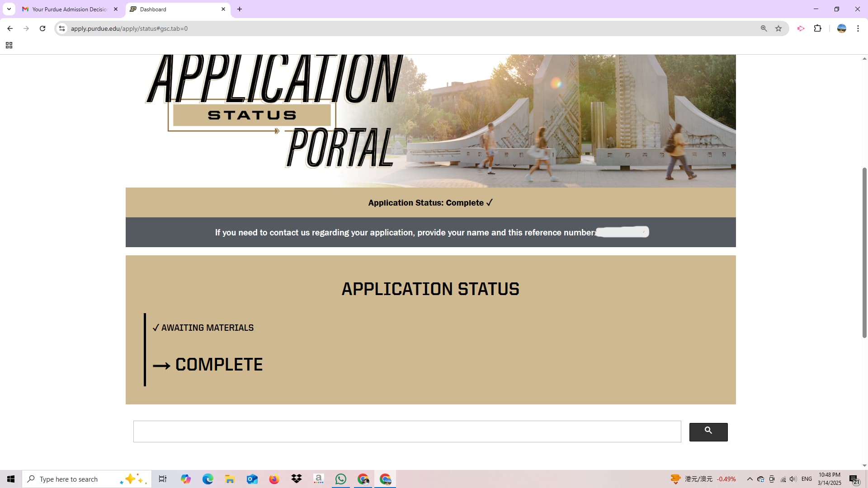
Task: View site information icon in address bar
Action: [x=62, y=28]
